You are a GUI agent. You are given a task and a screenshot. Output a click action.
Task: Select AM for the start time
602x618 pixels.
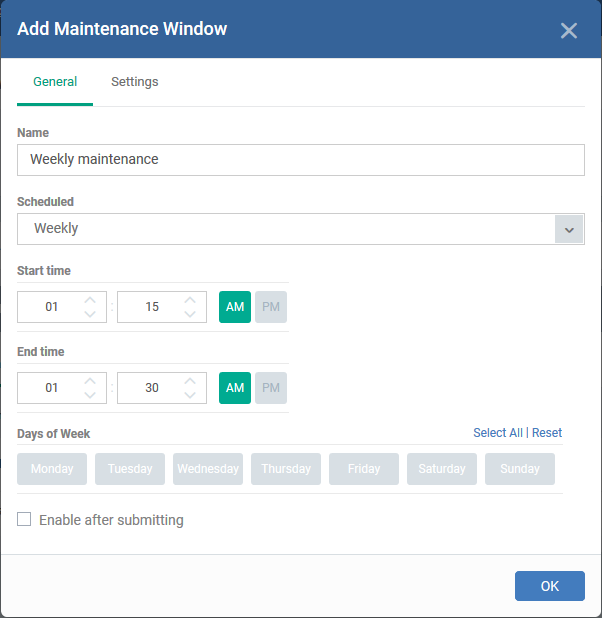click(x=235, y=307)
